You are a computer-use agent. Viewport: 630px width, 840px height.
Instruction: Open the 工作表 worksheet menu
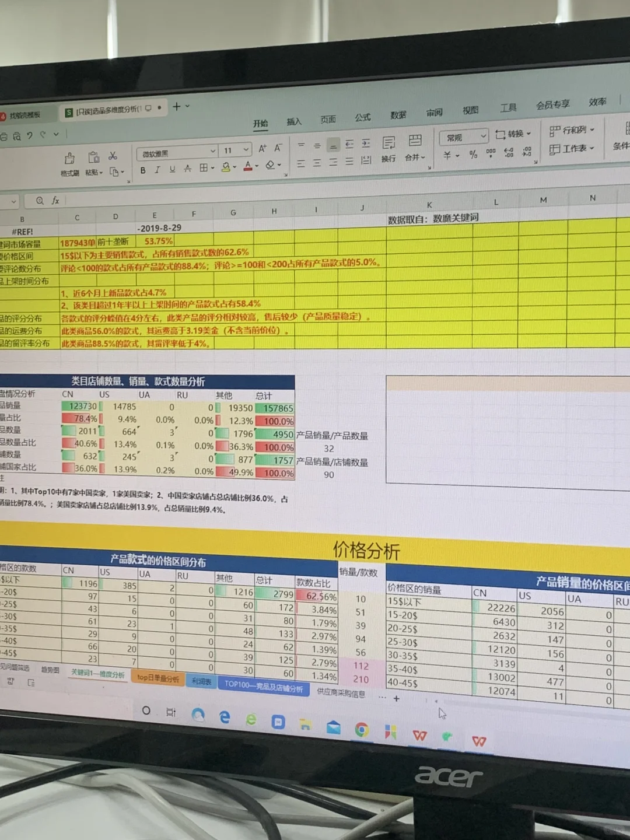point(571,149)
